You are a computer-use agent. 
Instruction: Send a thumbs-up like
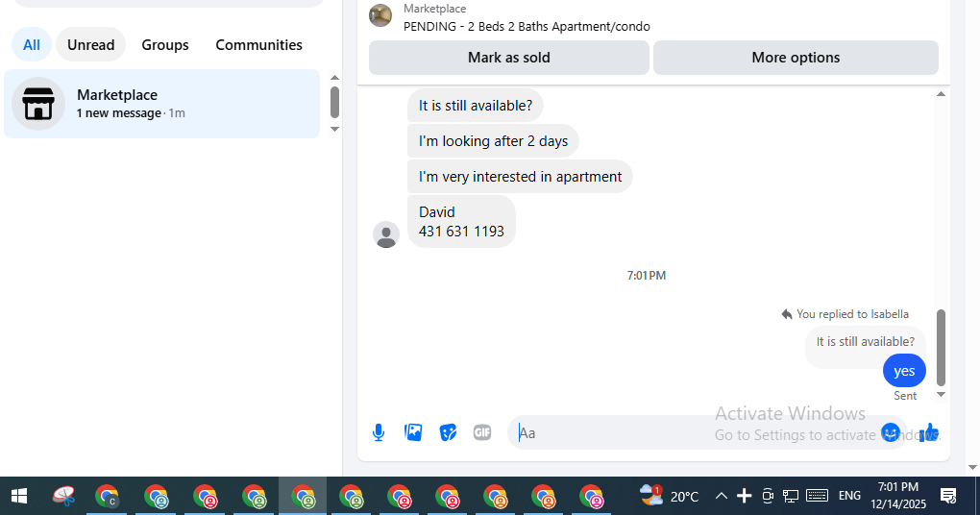(x=929, y=432)
